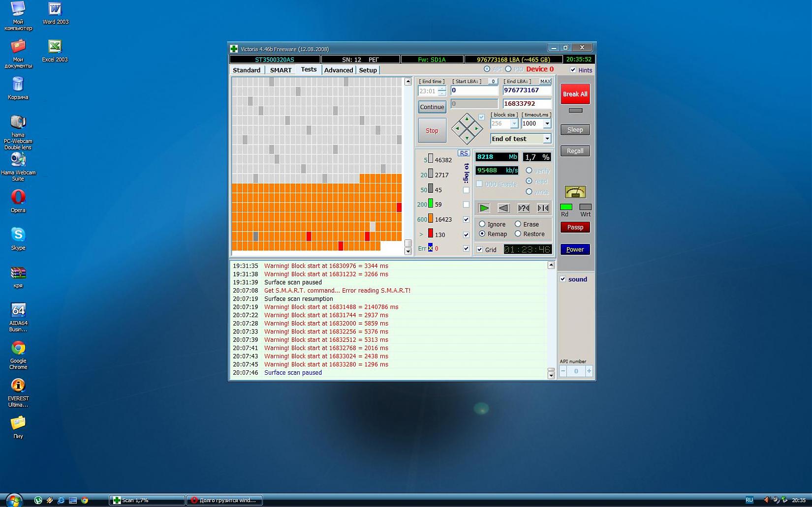Open the block size dropdown
Image resolution: width=812 pixels, height=507 pixels.
pos(514,123)
